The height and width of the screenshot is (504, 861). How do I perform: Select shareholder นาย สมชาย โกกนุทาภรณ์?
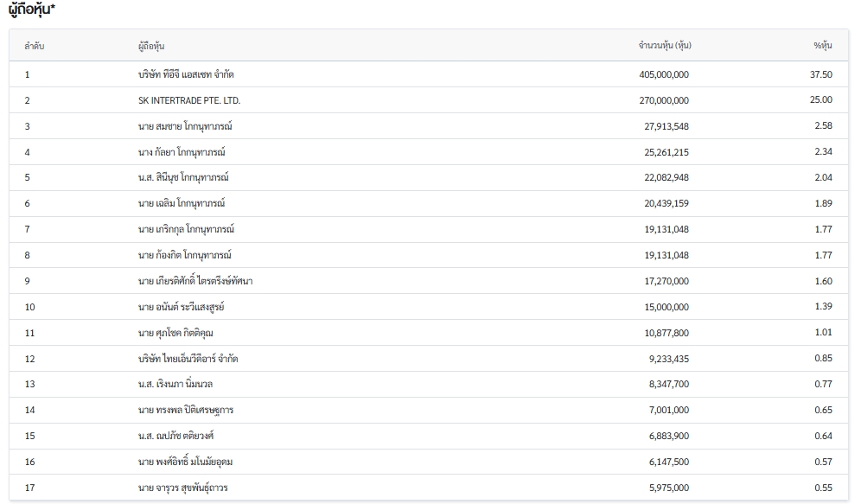pos(185,126)
